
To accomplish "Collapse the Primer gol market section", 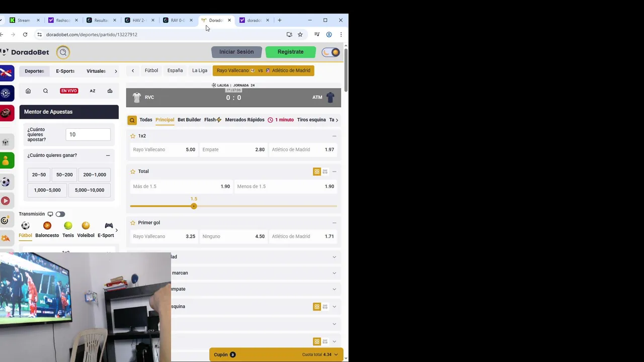I will click(334, 223).
